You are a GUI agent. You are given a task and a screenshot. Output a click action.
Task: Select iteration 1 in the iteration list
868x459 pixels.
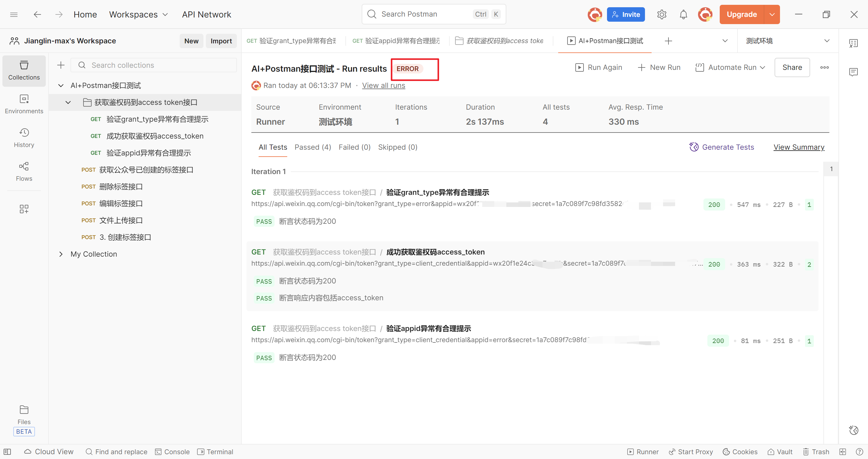pos(831,169)
